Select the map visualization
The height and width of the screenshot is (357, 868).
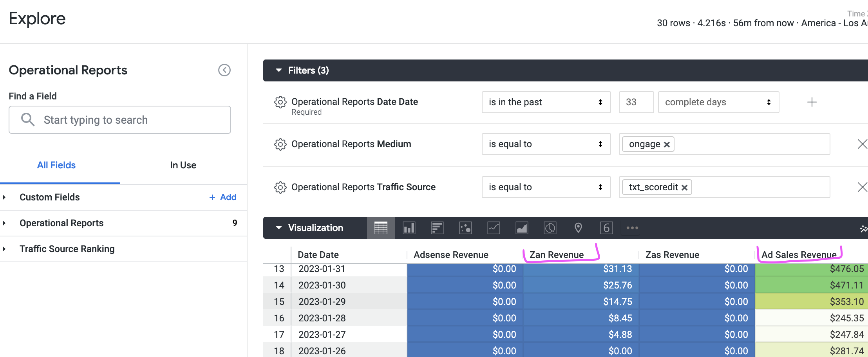point(578,227)
